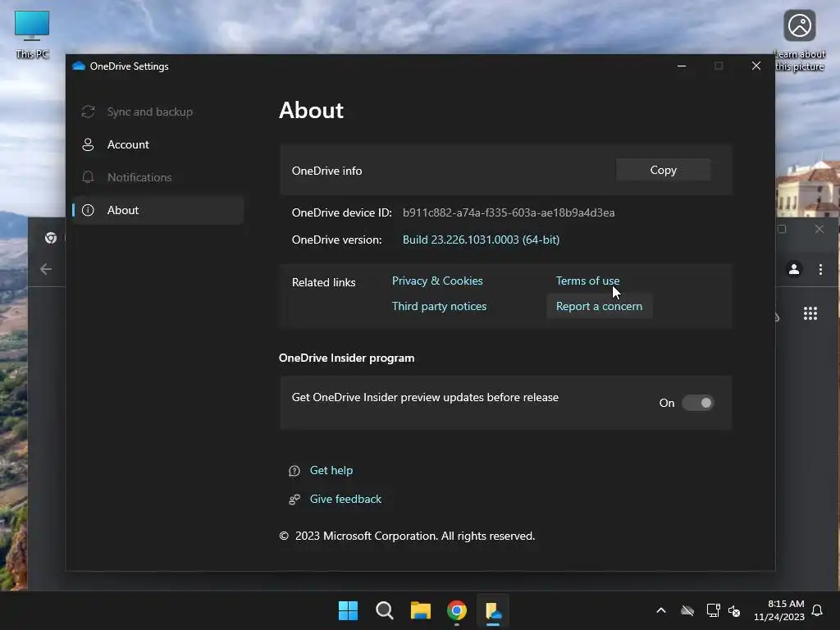840x630 pixels.
Task: Open the Account settings section
Action: [x=158, y=144]
